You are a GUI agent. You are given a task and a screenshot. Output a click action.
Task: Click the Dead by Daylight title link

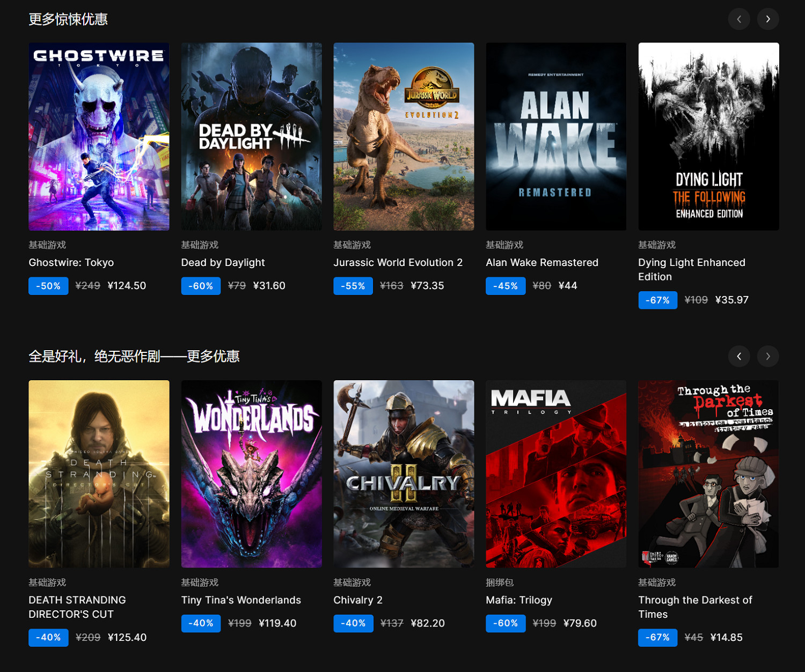[x=223, y=263]
